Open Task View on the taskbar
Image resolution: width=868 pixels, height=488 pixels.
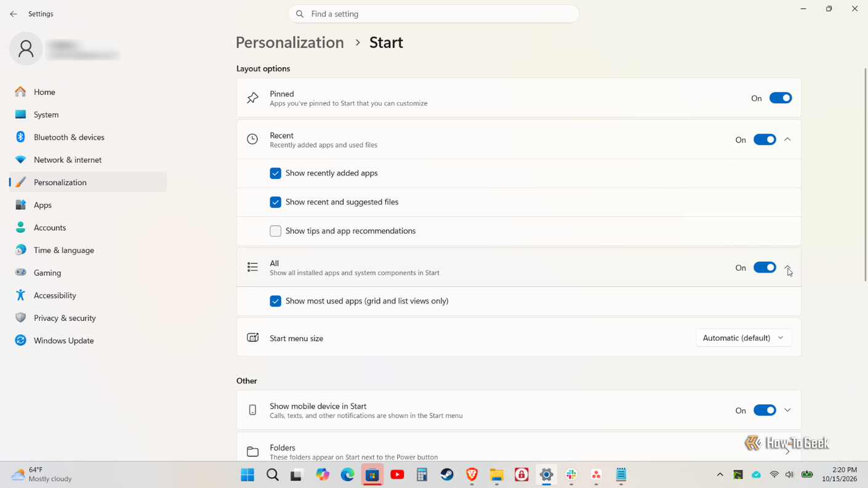click(x=297, y=474)
